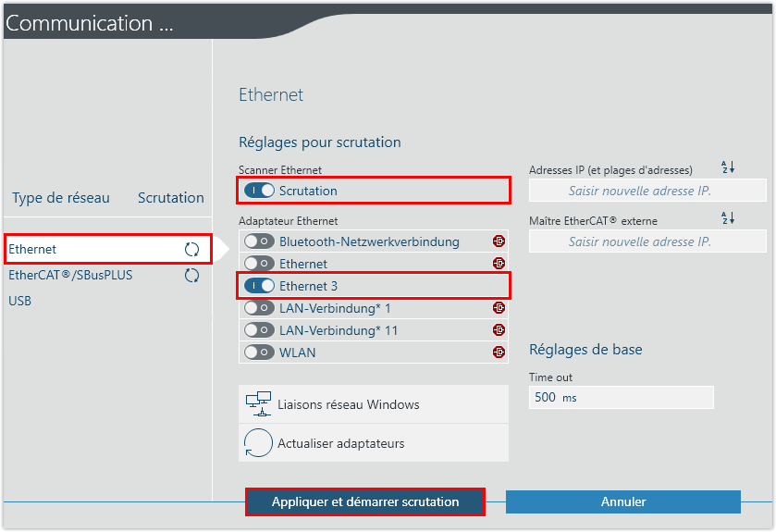Image resolution: width=776 pixels, height=532 pixels.
Task: Sort the Maître EtherCAT externe list
Action: click(727, 218)
